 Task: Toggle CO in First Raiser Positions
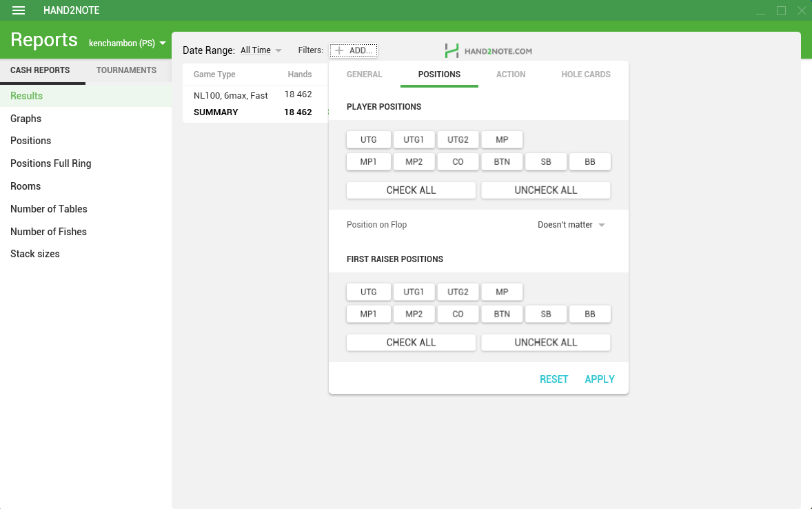(x=458, y=314)
